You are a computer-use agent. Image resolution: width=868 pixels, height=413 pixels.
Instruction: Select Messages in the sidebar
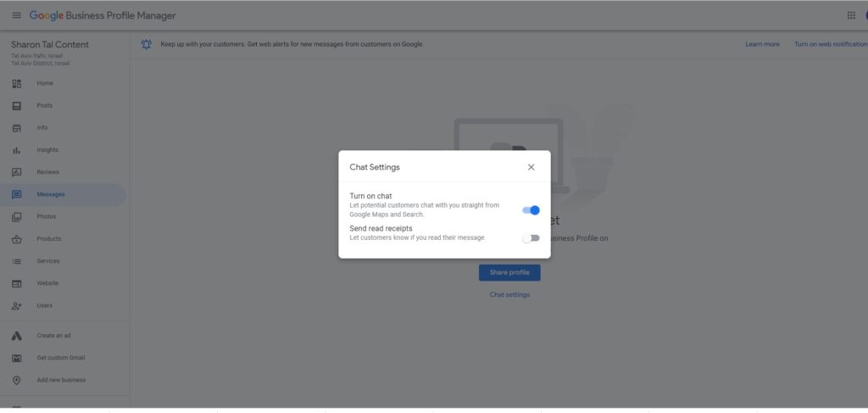click(51, 194)
